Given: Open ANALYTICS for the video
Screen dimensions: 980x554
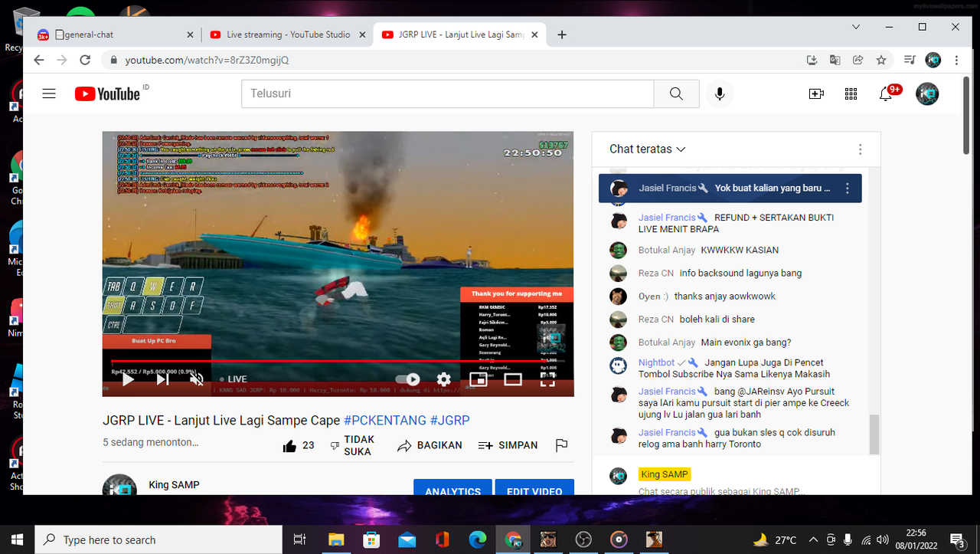Looking at the screenshot, I should point(452,487).
